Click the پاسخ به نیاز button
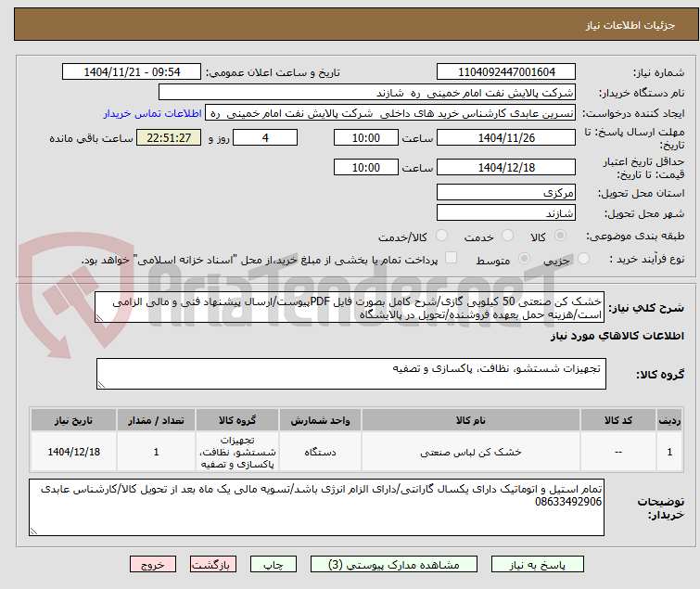Screen dimensions: 700x589 point(538,565)
